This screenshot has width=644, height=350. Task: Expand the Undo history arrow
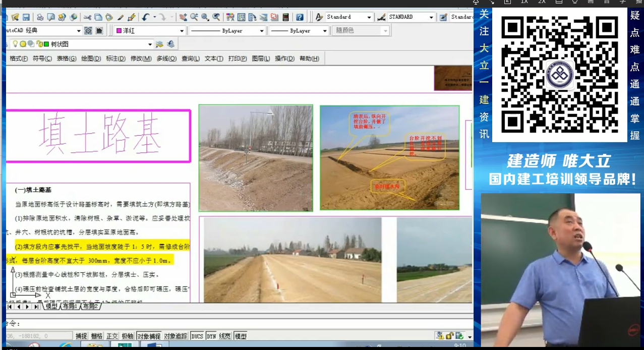pos(154,17)
